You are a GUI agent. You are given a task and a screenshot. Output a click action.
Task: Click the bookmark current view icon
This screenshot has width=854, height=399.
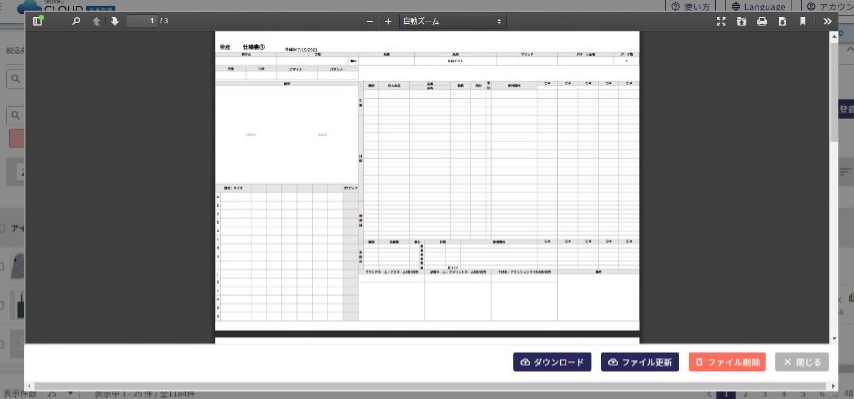[802, 21]
